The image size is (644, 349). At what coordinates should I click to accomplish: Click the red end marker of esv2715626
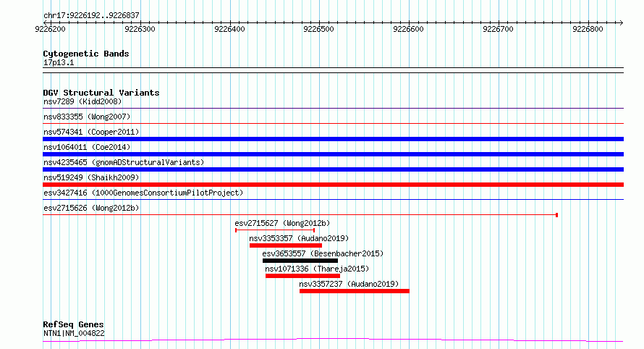556,215
